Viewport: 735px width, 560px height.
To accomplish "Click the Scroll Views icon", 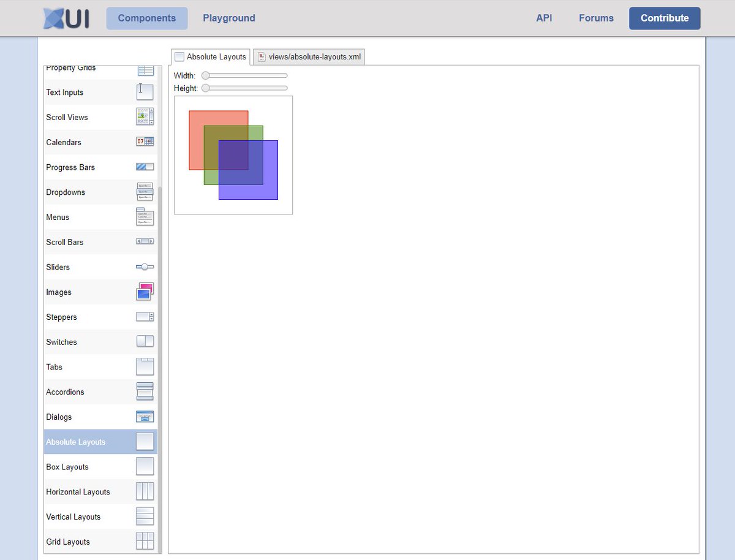I will click(145, 116).
